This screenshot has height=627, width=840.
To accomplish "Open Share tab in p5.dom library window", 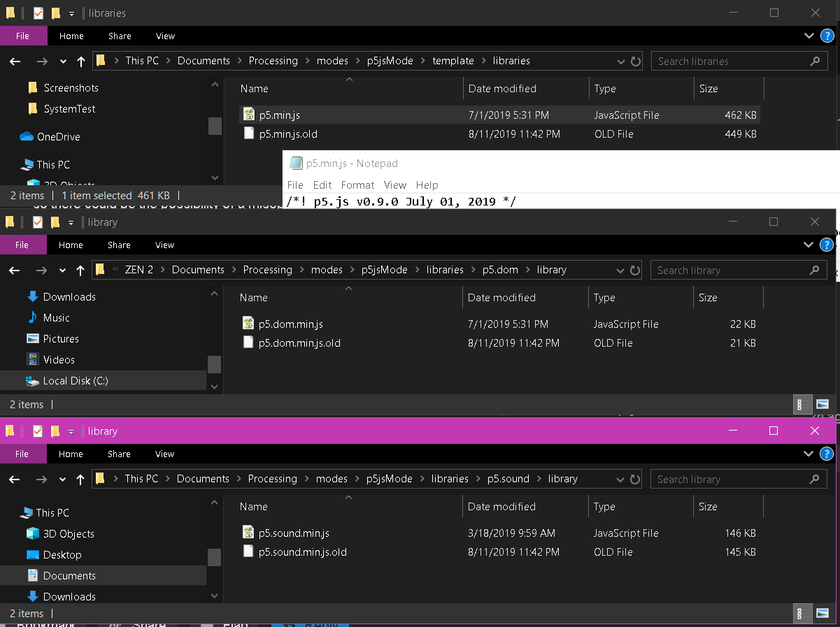I will tap(119, 245).
